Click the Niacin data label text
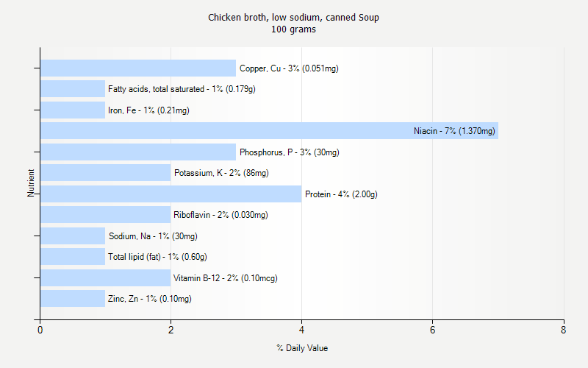 454,132
